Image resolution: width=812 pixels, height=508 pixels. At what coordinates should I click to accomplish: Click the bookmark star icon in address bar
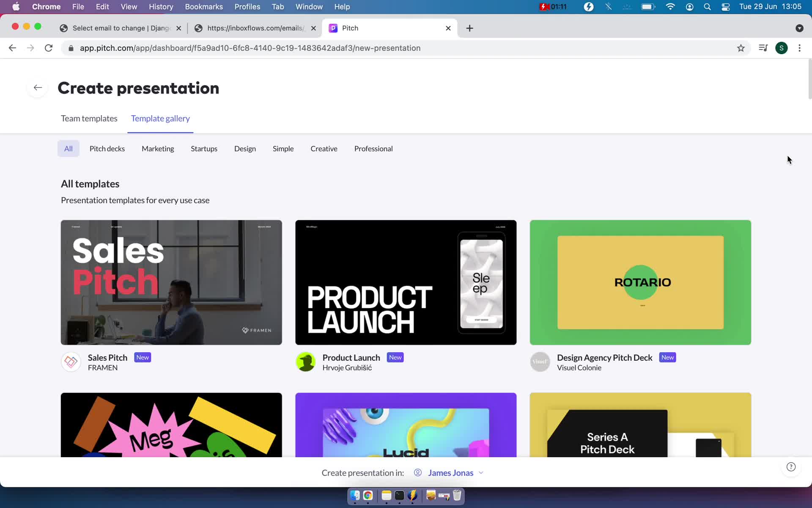741,47
